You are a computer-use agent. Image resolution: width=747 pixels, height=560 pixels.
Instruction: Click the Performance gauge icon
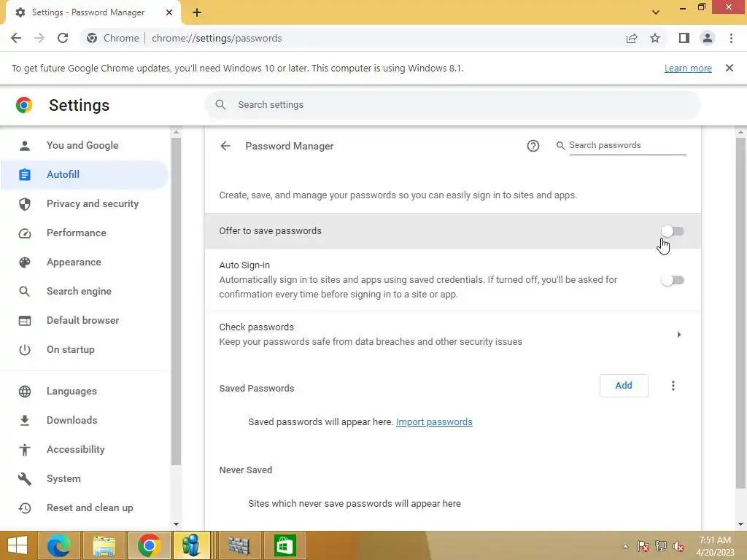coord(24,233)
